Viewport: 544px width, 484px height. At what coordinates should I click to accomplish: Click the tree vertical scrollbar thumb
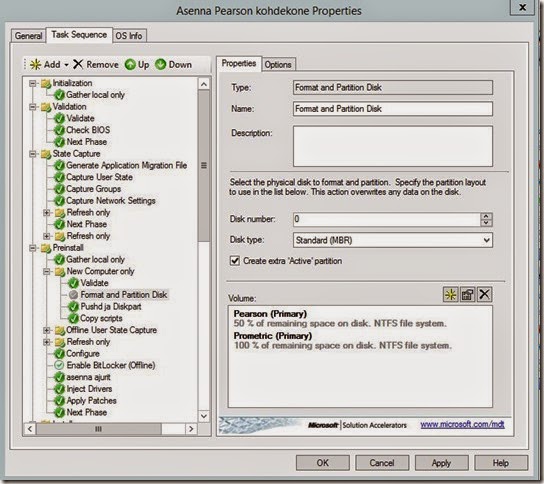click(x=204, y=165)
